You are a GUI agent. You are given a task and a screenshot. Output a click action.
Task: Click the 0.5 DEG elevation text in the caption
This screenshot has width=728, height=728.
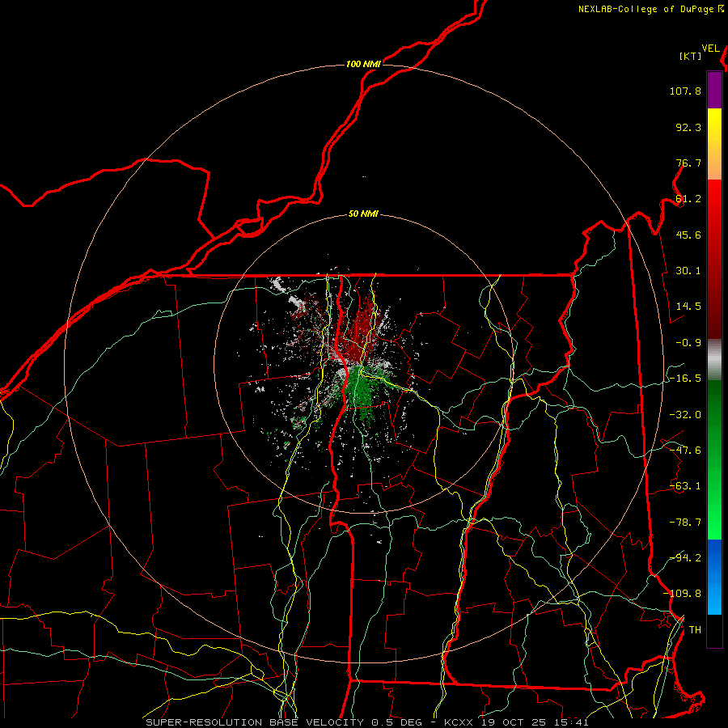[x=396, y=722]
